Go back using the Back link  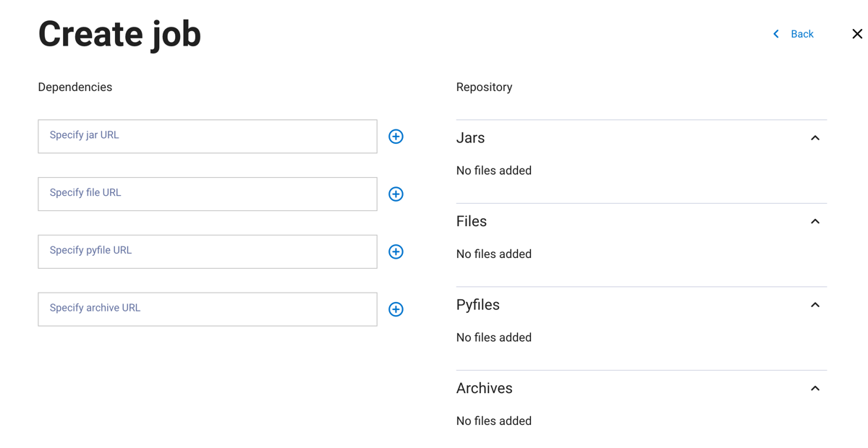tap(801, 34)
